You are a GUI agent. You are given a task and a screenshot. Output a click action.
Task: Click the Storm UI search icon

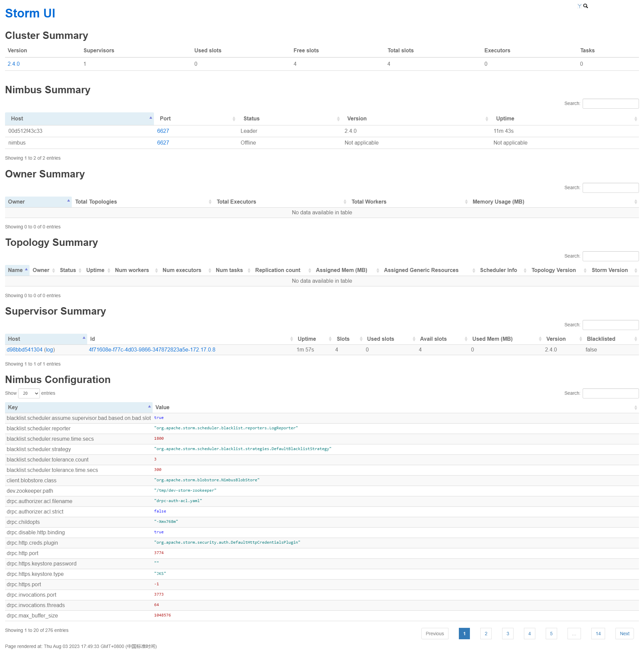click(586, 6)
